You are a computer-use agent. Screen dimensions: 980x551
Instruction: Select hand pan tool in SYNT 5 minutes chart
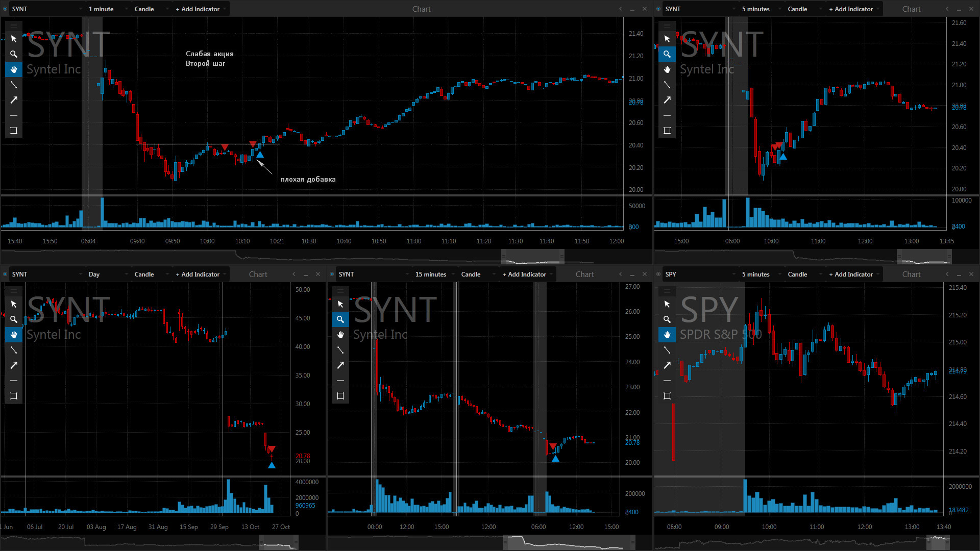[x=667, y=69]
